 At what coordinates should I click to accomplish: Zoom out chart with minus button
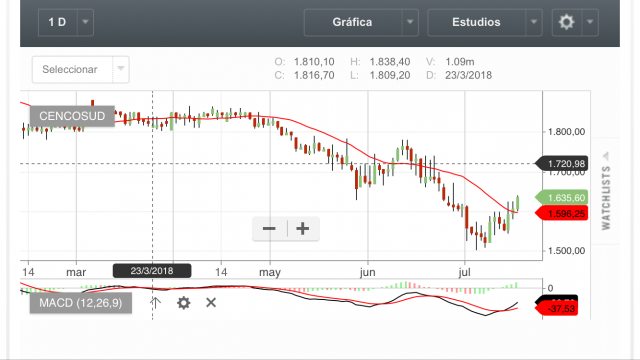[269, 229]
